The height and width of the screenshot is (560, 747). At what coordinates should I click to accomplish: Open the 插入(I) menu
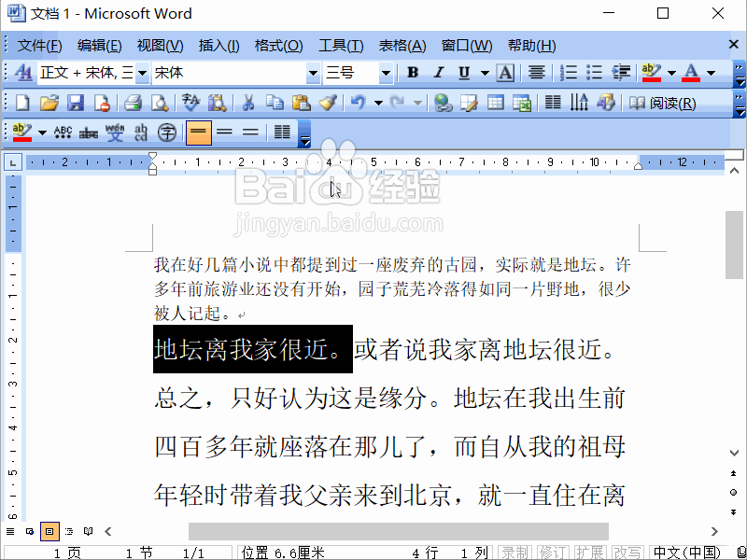tap(219, 46)
